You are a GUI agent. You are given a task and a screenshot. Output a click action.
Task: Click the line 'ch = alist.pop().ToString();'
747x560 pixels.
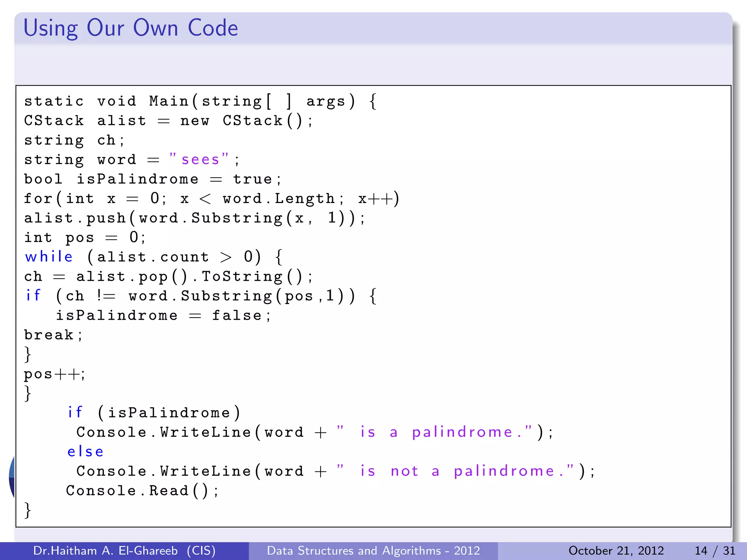coord(168,276)
